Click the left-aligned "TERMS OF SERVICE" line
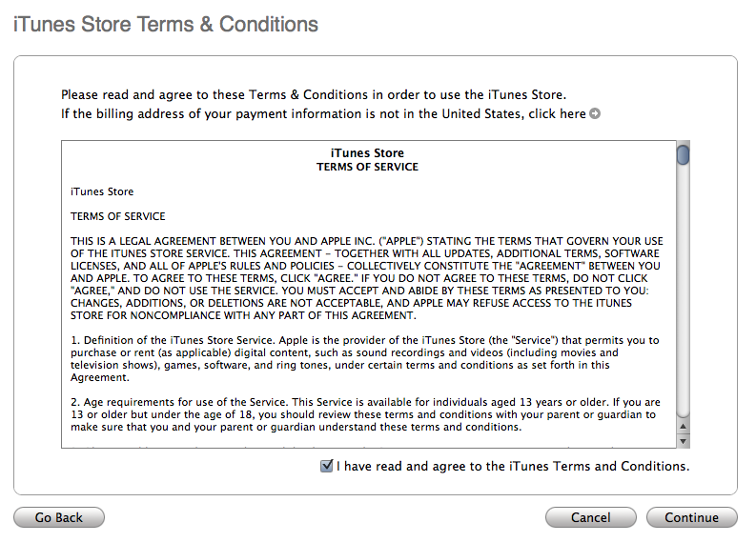The image size is (756, 542). click(117, 216)
